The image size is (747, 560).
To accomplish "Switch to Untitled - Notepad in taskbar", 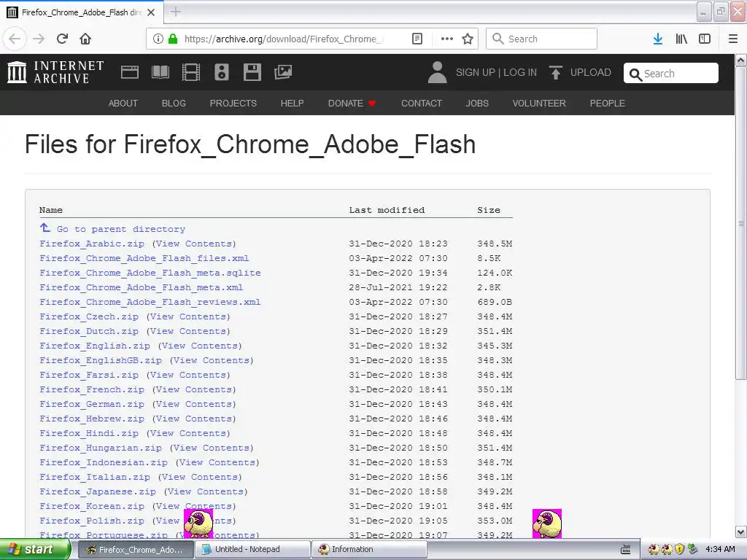I will [252, 550].
